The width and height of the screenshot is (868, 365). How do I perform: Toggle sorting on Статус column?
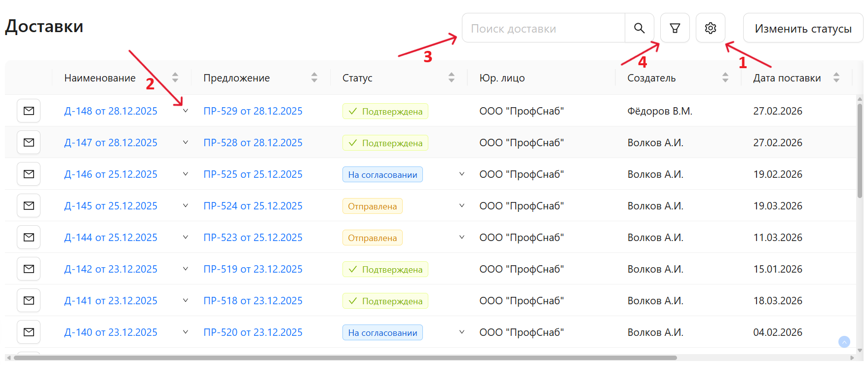click(x=451, y=78)
